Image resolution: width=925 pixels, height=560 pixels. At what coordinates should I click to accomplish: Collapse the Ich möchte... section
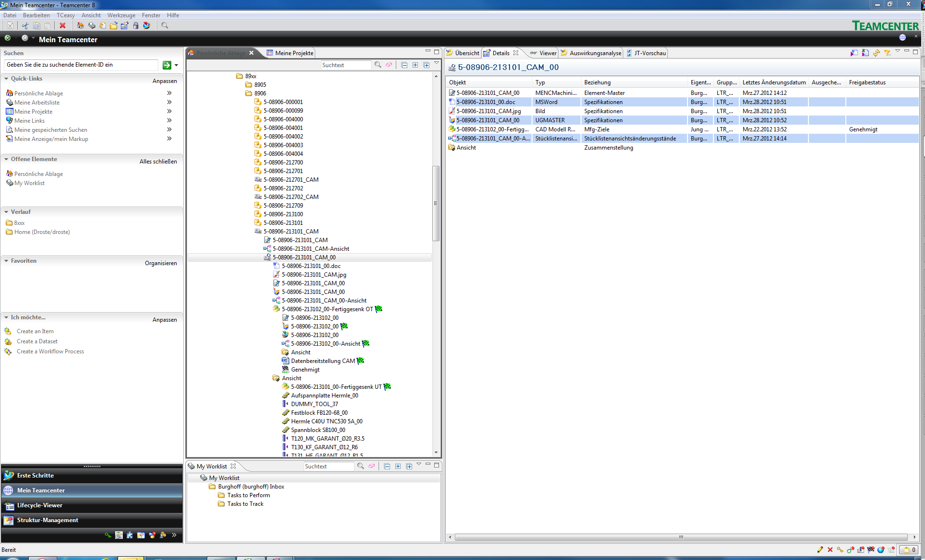click(6, 317)
